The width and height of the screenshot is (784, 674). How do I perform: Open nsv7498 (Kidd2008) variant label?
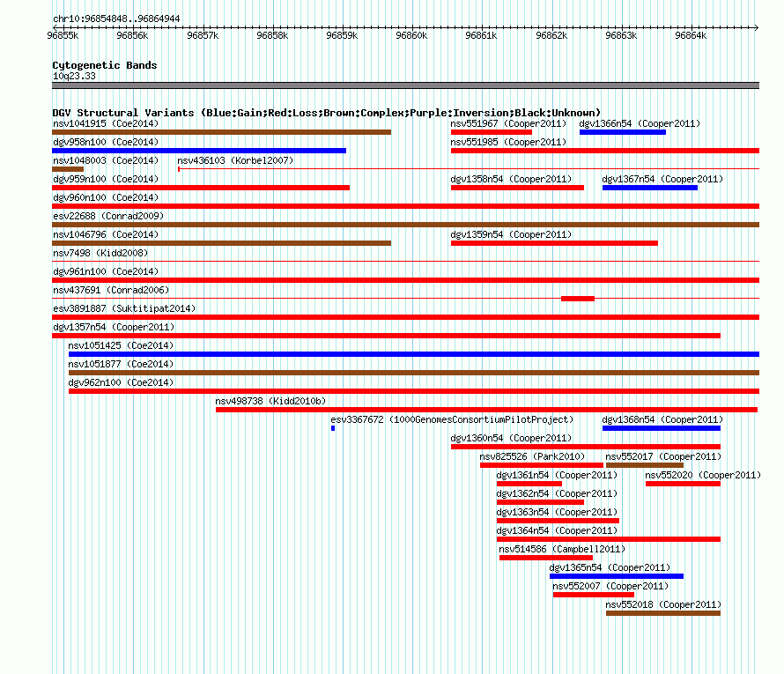coord(100,253)
